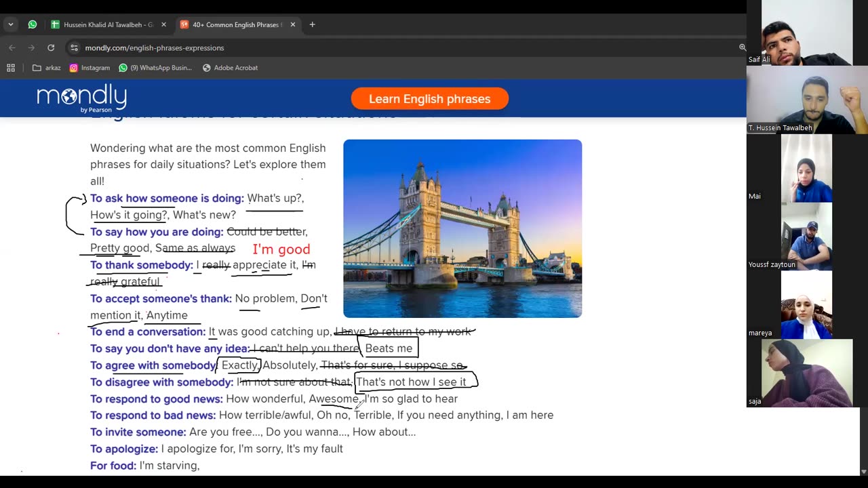Viewport: 868px width, 488px height.
Task: Select Youssf zaytoun's video tile
Action: pyautogui.click(x=807, y=237)
